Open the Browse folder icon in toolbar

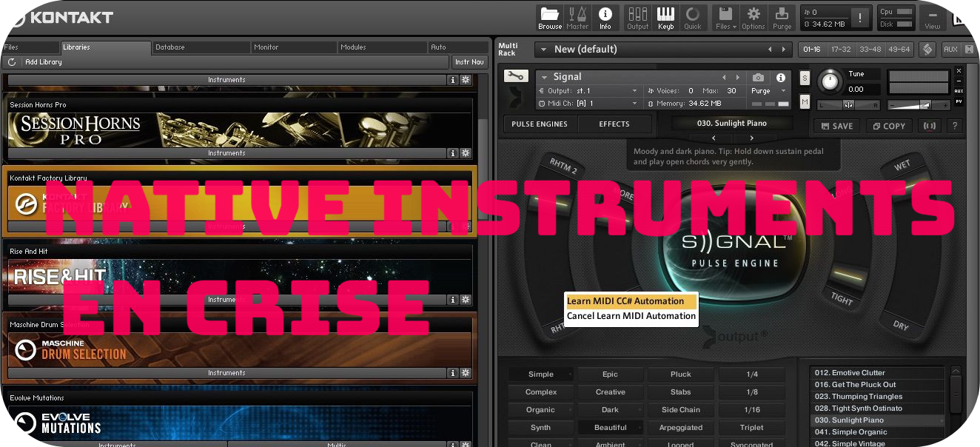point(549,17)
